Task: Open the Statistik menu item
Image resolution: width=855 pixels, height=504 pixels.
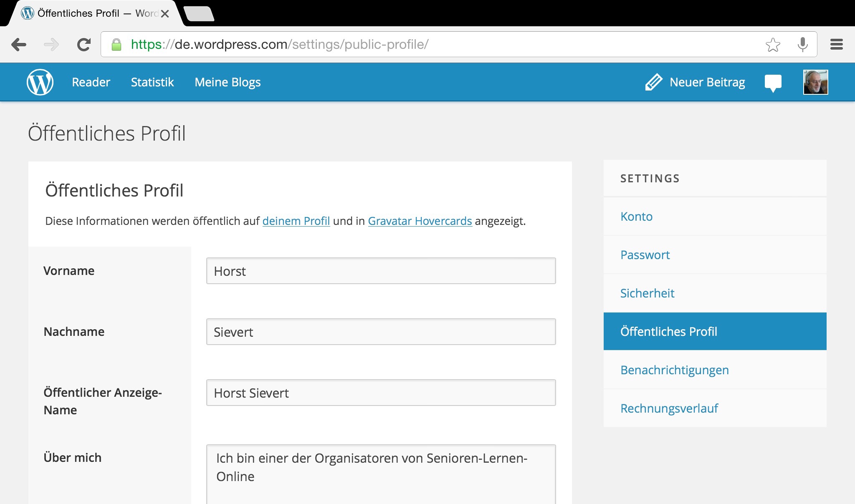Action: click(x=152, y=82)
